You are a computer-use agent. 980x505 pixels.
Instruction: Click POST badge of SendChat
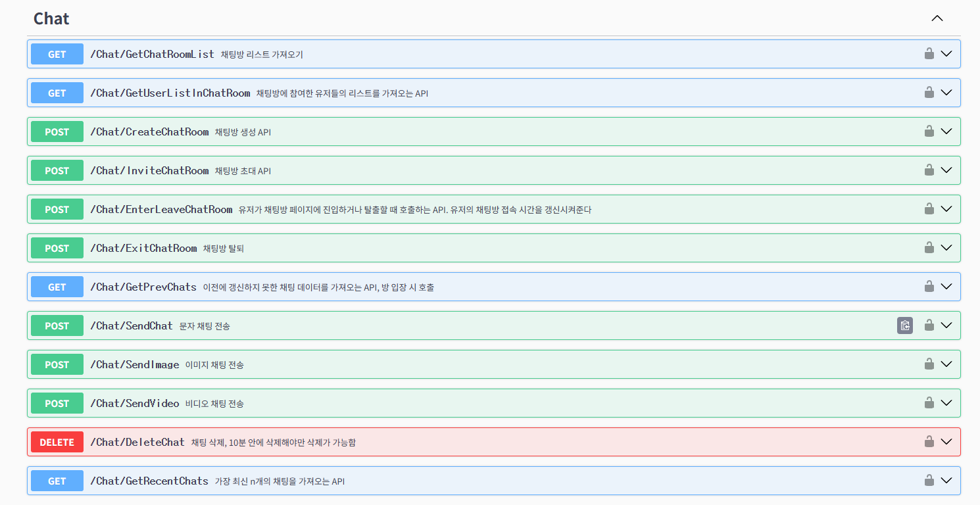(x=57, y=325)
